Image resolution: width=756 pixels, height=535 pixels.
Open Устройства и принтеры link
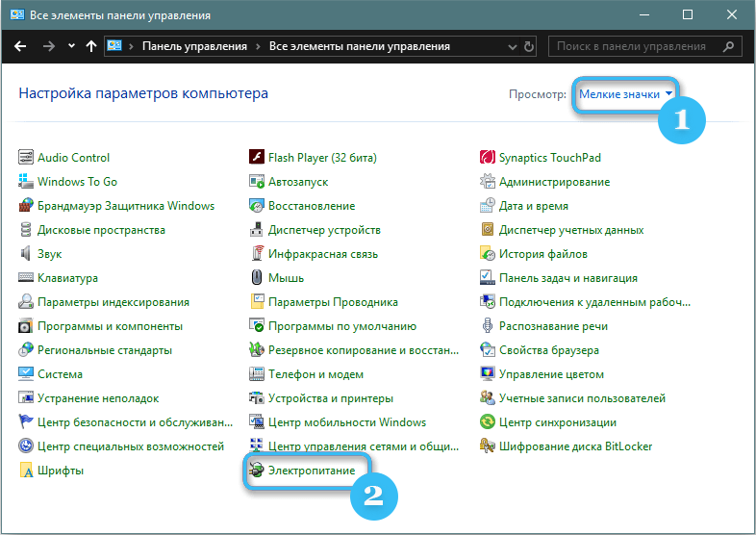[x=331, y=398]
